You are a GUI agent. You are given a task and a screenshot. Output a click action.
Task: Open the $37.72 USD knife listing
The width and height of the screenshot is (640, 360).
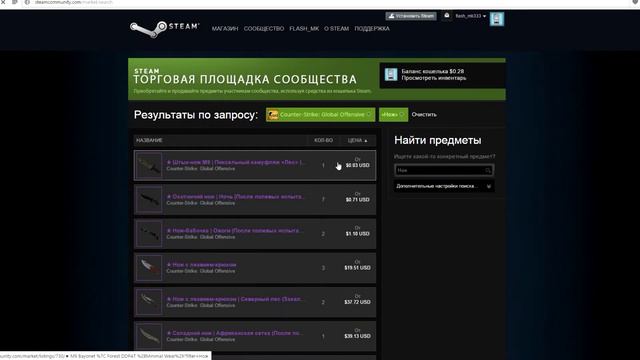(255, 302)
